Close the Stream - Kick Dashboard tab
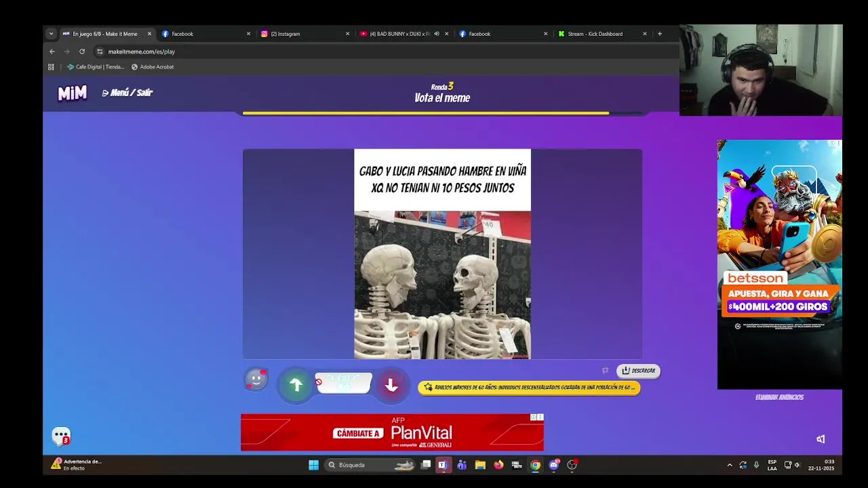 click(645, 34)
